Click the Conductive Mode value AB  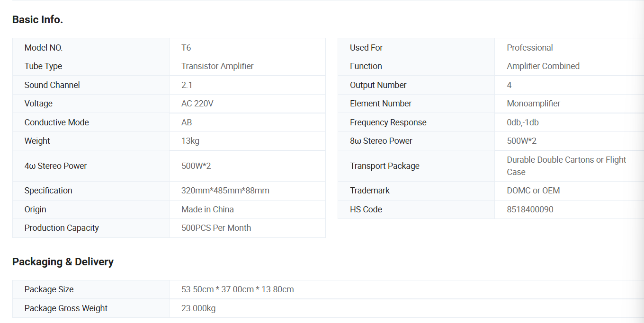187,122
